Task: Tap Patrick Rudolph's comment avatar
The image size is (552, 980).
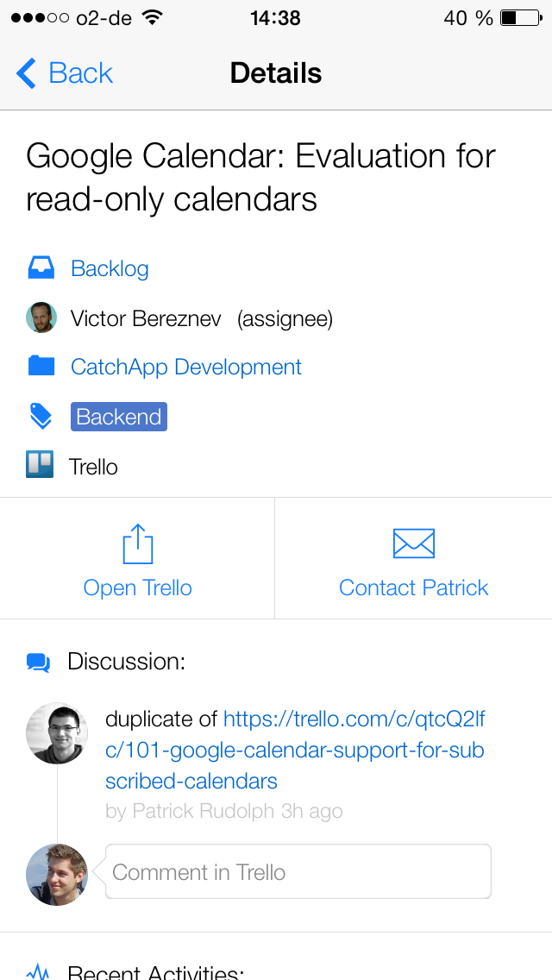Action: 57,733
